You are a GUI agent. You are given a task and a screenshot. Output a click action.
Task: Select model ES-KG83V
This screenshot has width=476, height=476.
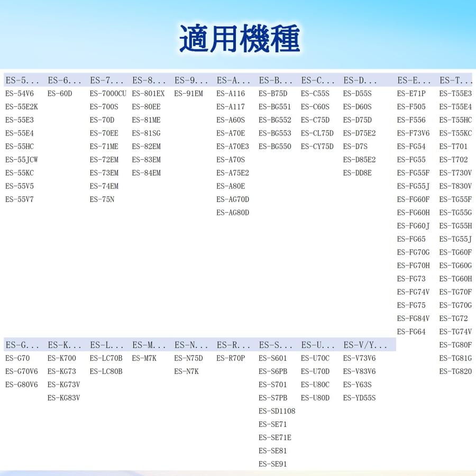pyautogui.click(x=63, y=398)
